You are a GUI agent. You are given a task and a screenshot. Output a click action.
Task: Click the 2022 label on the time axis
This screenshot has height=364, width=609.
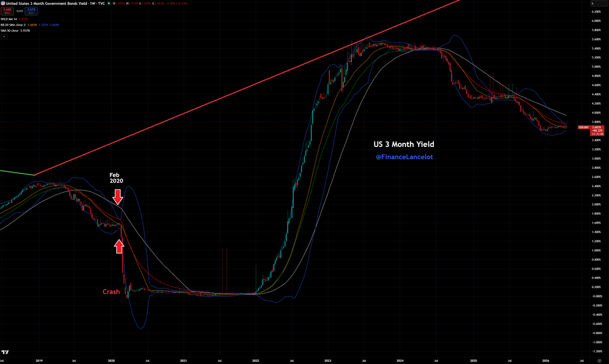[x=256, y=360]
